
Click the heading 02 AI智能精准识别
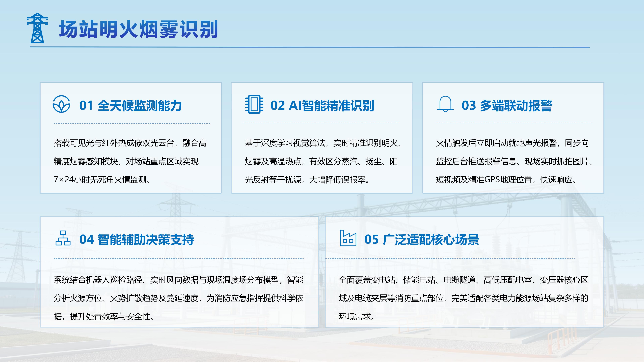(322, 105)
